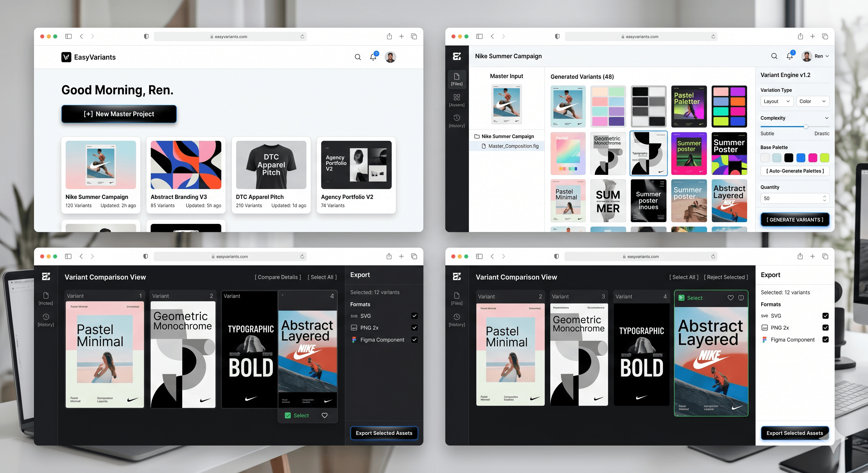Uncheck SVG format in the dark Export panel
868x473 pixels.
415,316
